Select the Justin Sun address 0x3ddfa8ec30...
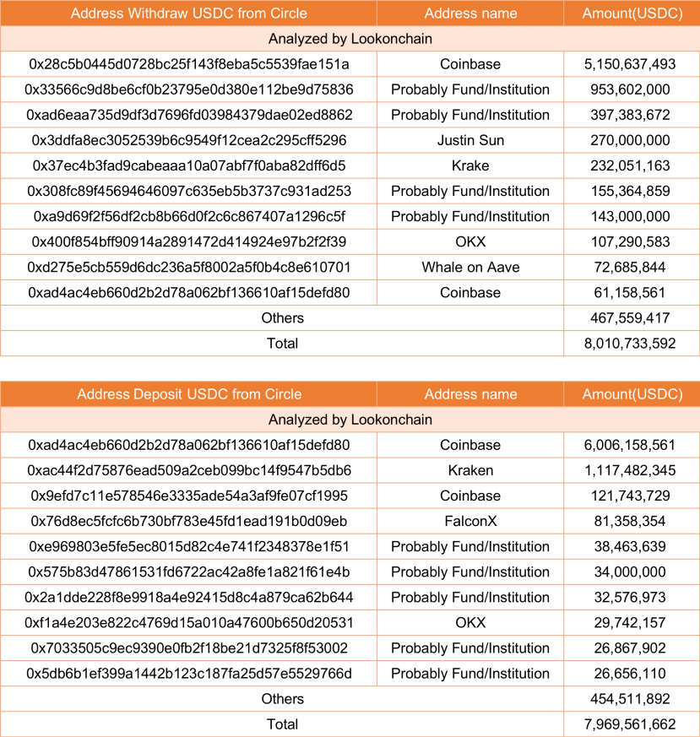 point(189,140)
